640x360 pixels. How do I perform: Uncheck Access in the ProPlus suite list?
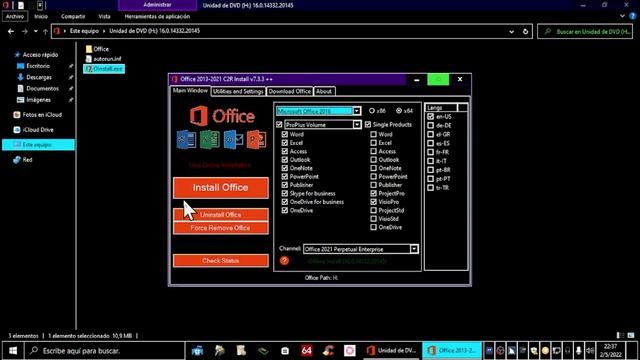pos(285,151)
